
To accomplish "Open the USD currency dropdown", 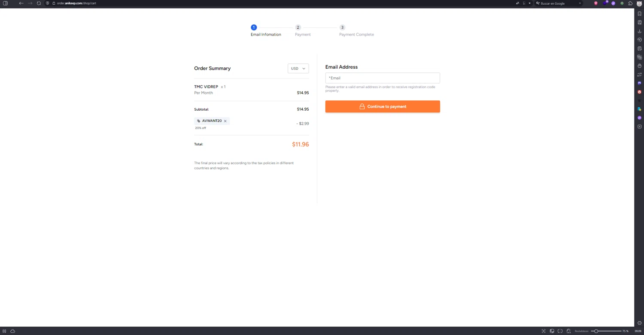I will point(298,69).
